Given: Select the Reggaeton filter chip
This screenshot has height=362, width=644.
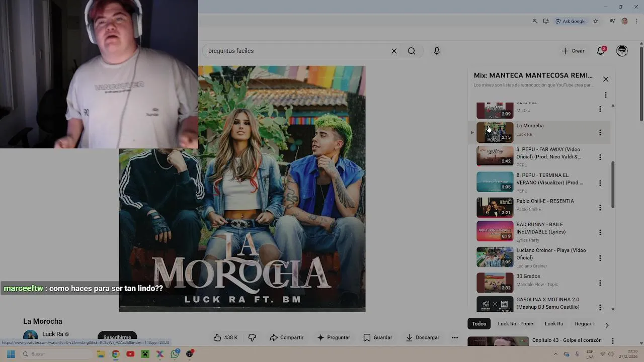Looking at the screenshot, I should coord(585,324).
